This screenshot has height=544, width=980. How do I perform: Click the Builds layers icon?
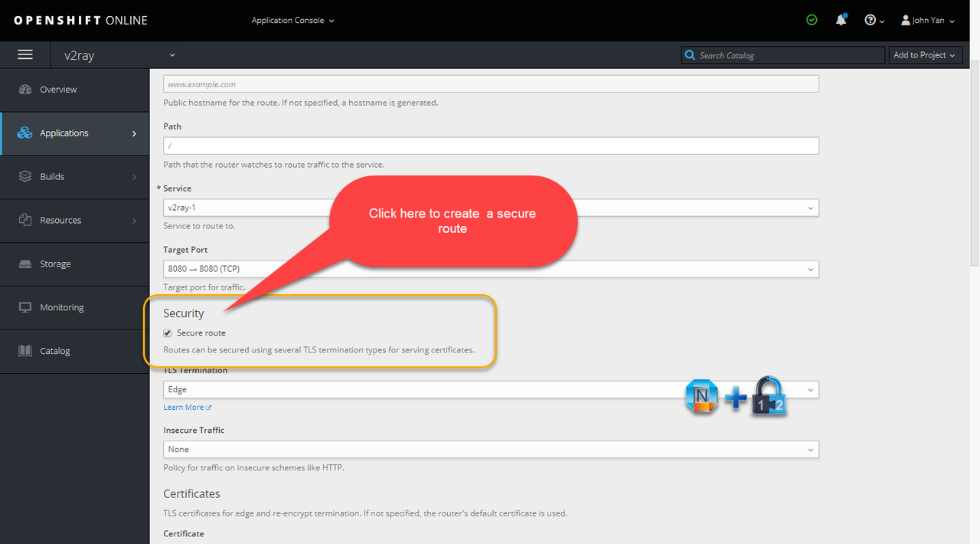(24, 177)
